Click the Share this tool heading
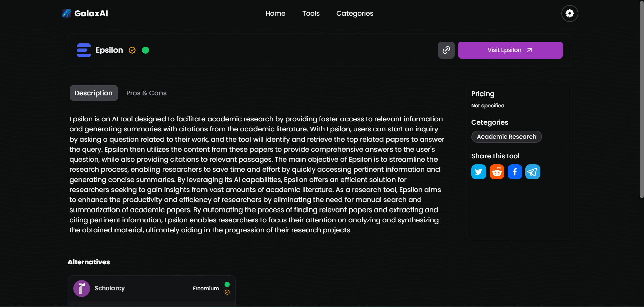The height and width of the screenshot is (307, 644). (x=495, y=156)
